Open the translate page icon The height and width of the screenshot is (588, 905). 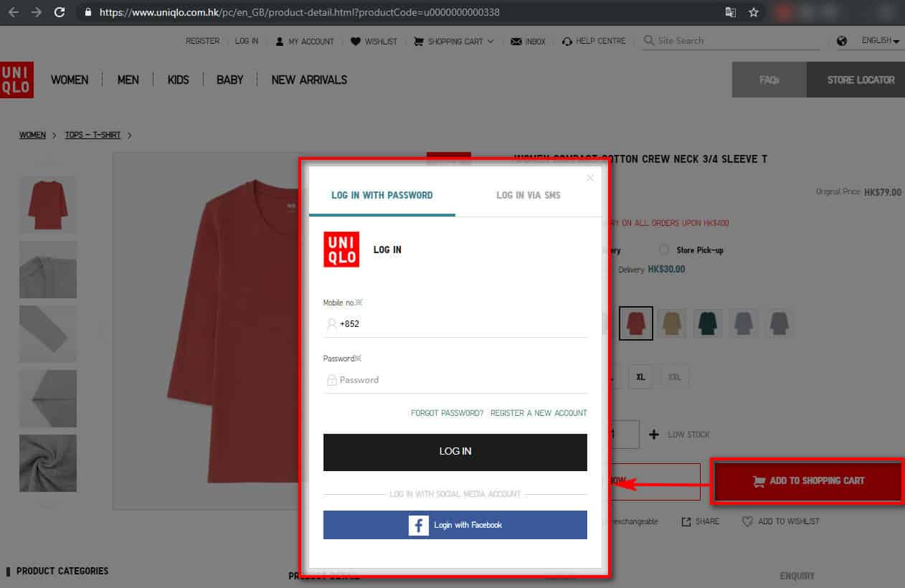[730, 12]
